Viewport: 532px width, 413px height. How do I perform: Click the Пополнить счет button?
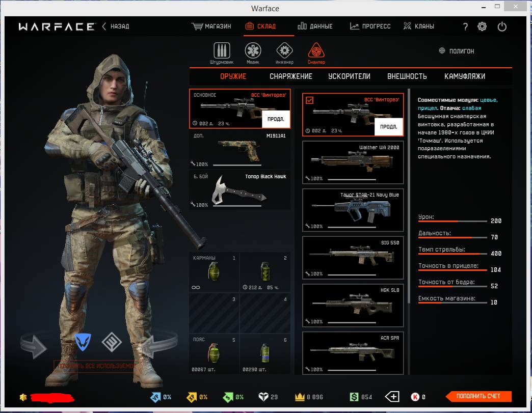tap(478, 396)
